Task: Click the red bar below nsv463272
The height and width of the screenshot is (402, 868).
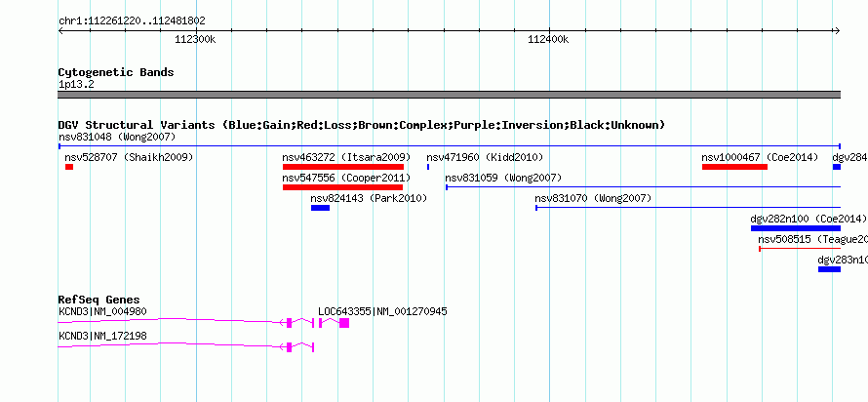Action: point(343,167)
